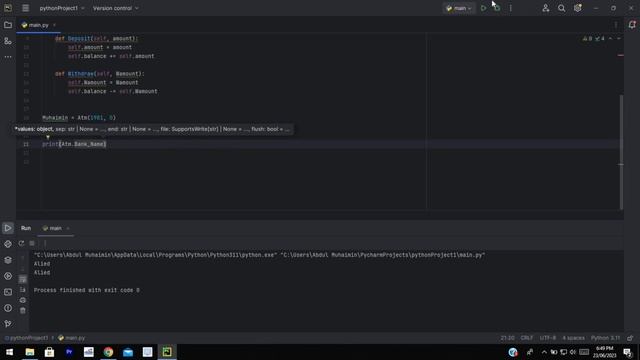The height and width of the screenshot is (360, 640).
Task: Click the main.py path link in console
Action: coord(383,255)
